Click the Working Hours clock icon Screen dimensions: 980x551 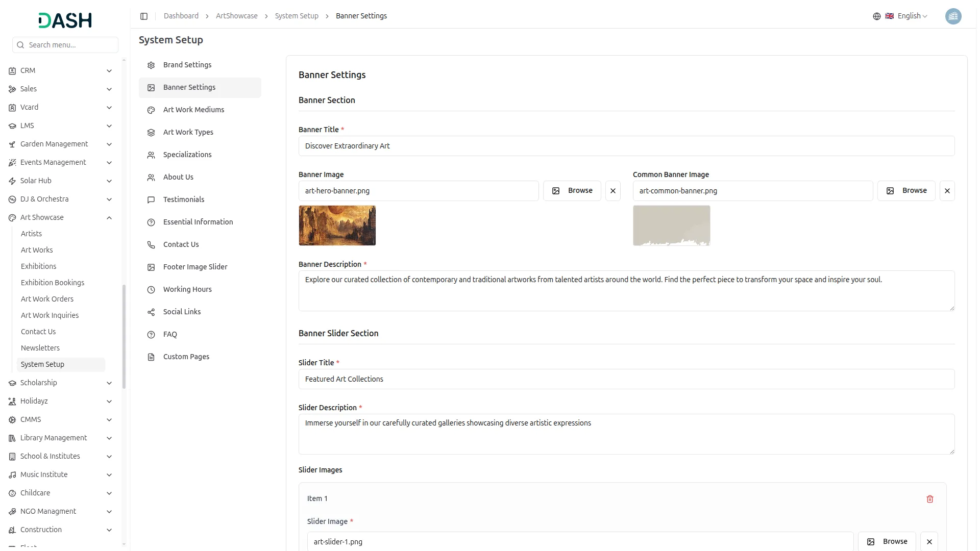(151, 290)
